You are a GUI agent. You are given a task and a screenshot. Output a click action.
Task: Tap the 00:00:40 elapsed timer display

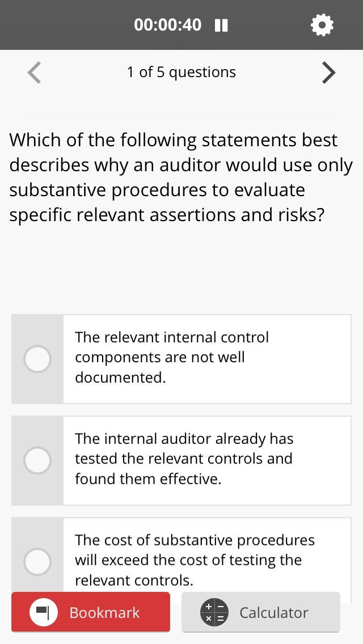[x=167, y=25]
